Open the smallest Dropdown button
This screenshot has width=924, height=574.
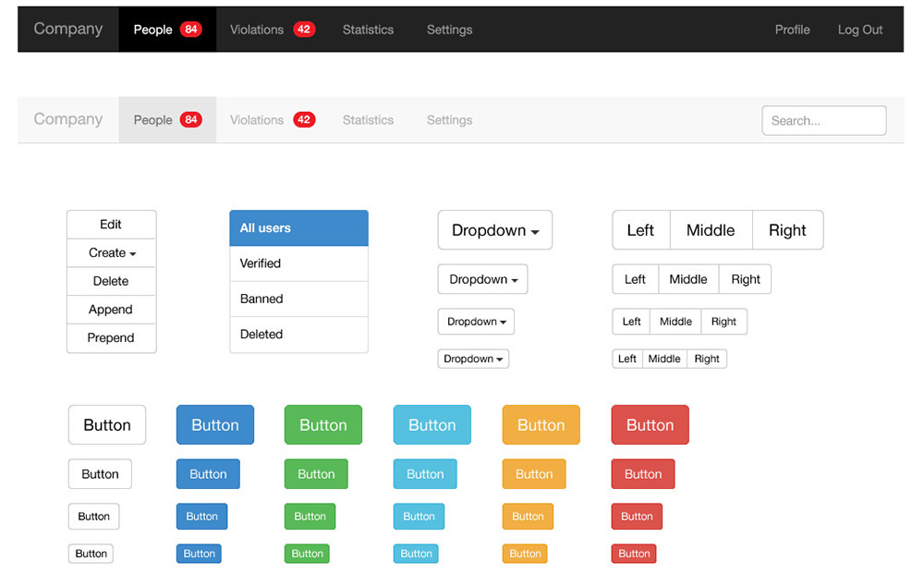473,359
